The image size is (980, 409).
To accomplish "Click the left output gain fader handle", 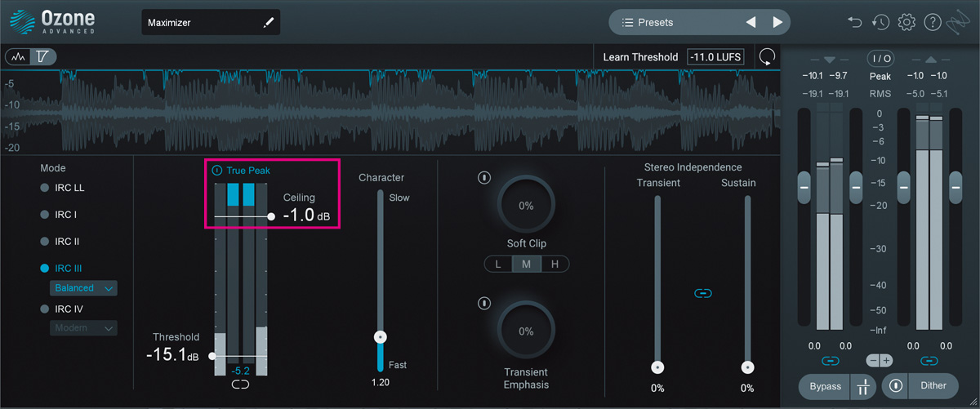I will click(903, 187).
